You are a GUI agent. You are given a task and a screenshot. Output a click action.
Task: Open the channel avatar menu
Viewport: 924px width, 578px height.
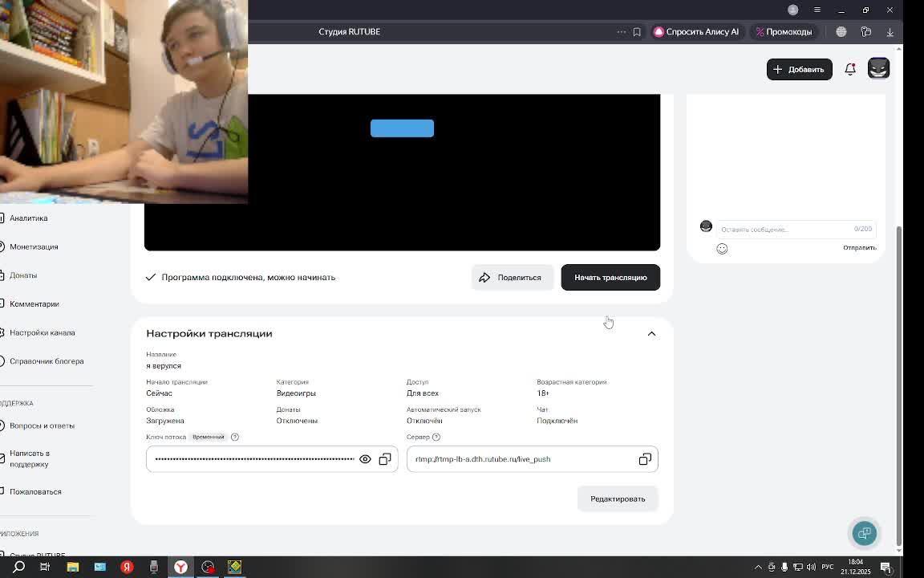click(x=878, y=68)
